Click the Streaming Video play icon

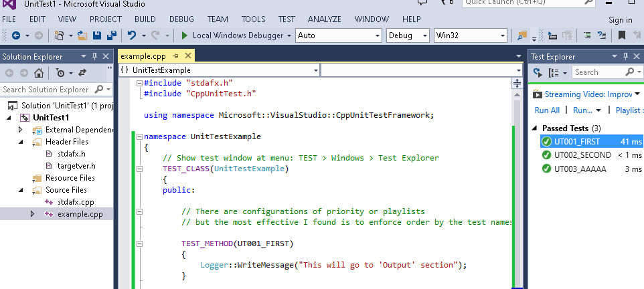click(537, 94)
